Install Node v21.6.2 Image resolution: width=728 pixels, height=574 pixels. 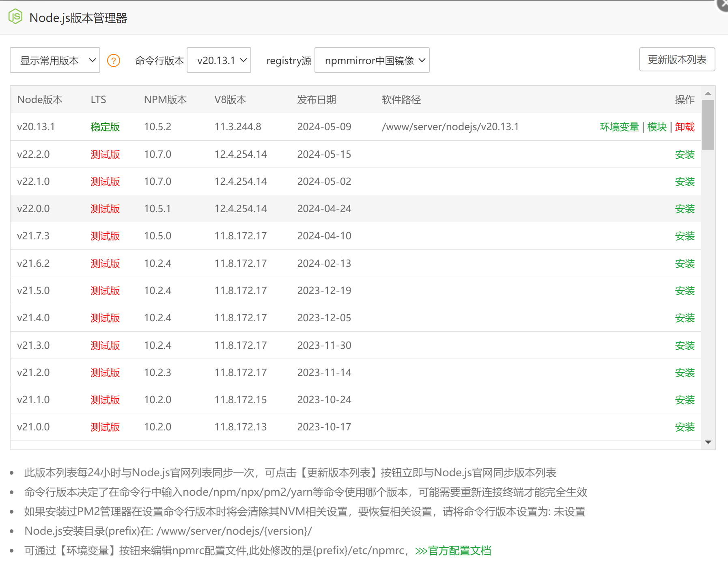[685, 264]
